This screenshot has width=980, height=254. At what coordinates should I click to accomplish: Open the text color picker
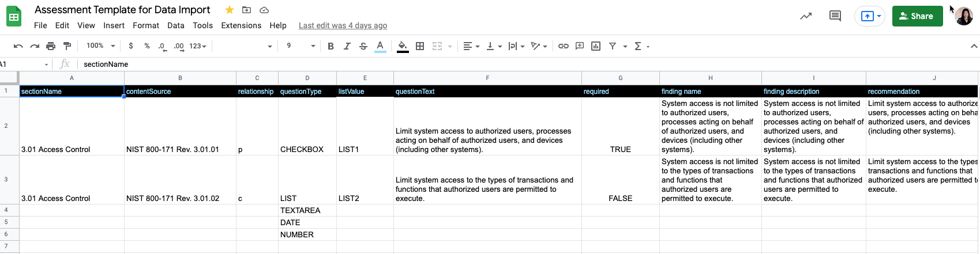tap(380, 46)
